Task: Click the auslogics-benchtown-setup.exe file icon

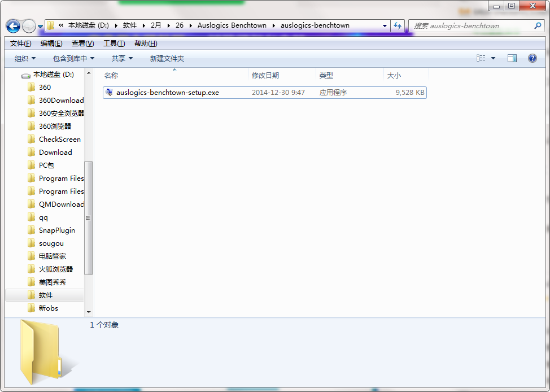Action: pos(109,92)
